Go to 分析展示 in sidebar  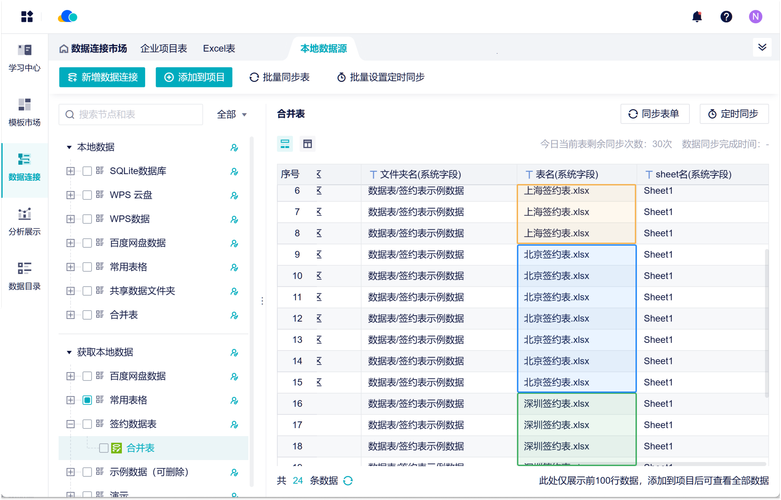point(24,222)
